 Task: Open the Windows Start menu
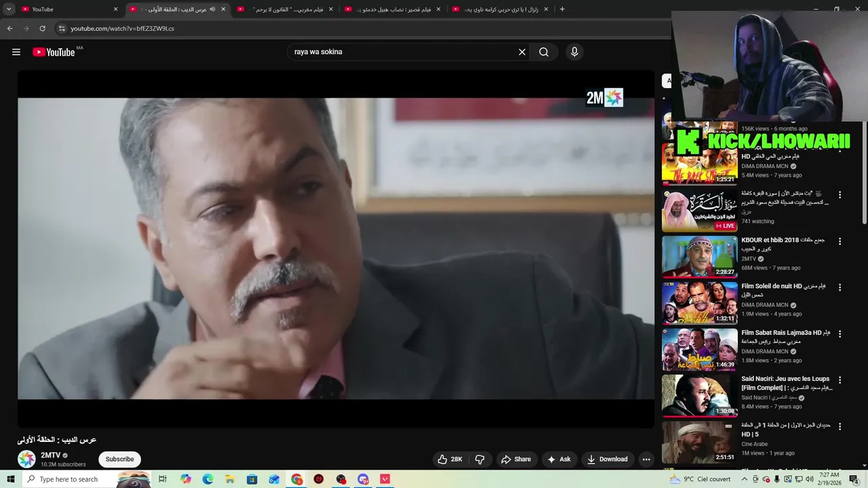coord(10,479)
